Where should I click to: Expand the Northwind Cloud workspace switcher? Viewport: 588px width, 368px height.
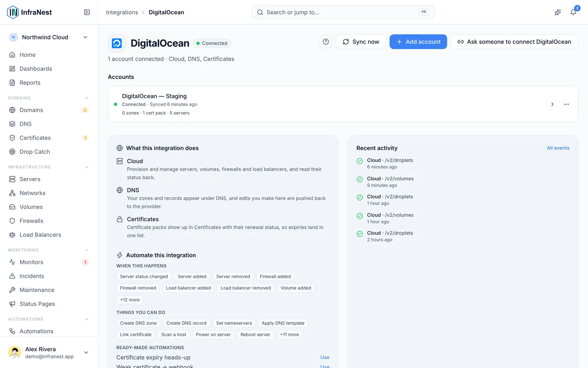(49, 37)
